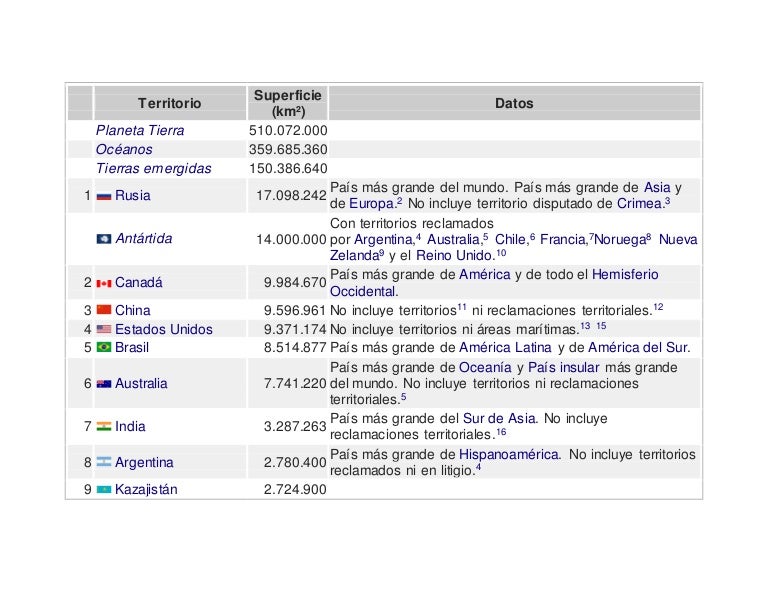Click the United States flag icon
This screenshot has width=768, height=594.
[x=104, y=329]
